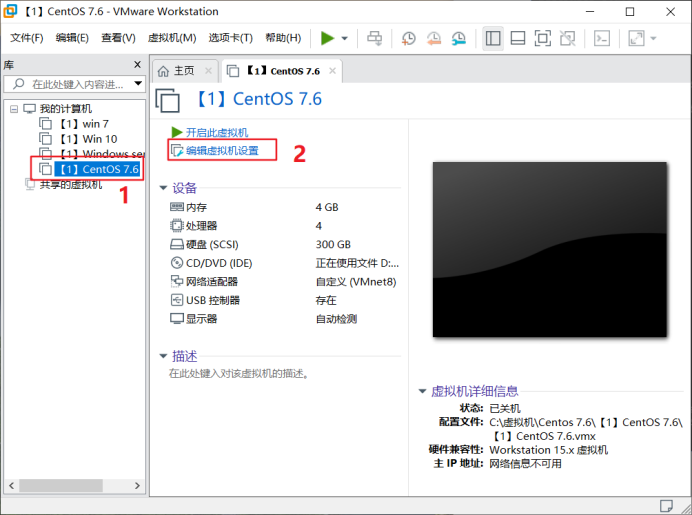Click the library horizontal scrollbar thumb
Viewport: 692px width, 515px height.
[x=61, y=485]
